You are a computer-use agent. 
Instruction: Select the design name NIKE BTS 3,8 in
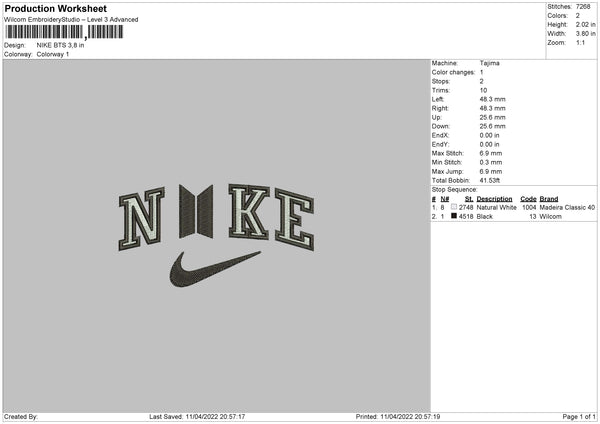[x=60, y=45]
